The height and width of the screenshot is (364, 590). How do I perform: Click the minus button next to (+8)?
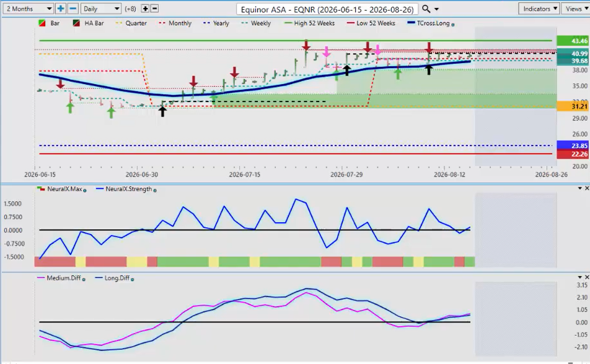(154, 9)
